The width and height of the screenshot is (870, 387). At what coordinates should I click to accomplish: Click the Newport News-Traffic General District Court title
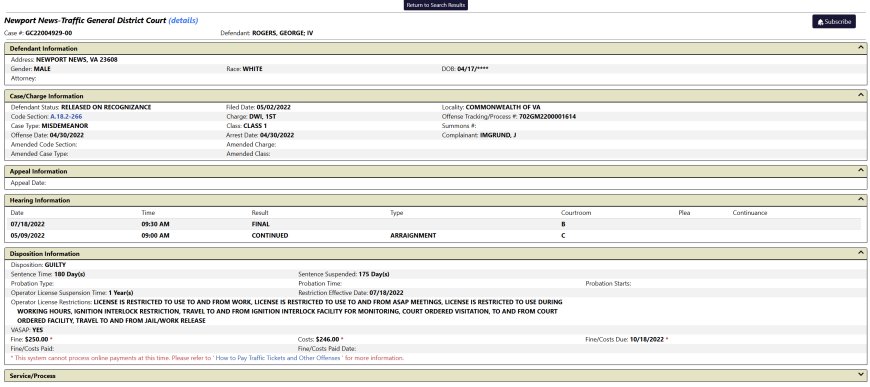(85, 21)
